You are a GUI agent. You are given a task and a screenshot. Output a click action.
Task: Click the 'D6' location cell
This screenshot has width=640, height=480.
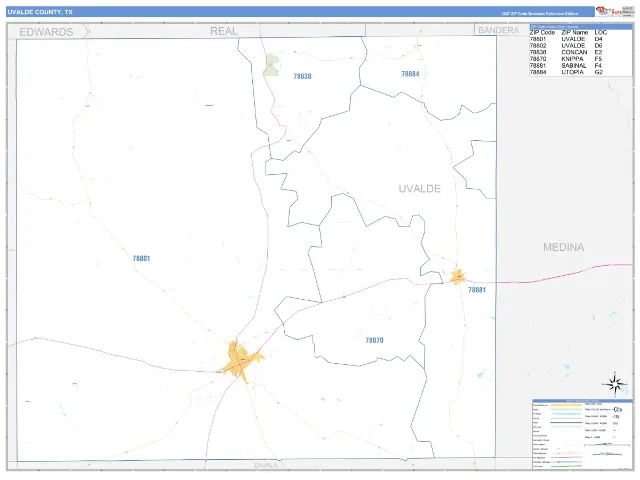point(598,46)
